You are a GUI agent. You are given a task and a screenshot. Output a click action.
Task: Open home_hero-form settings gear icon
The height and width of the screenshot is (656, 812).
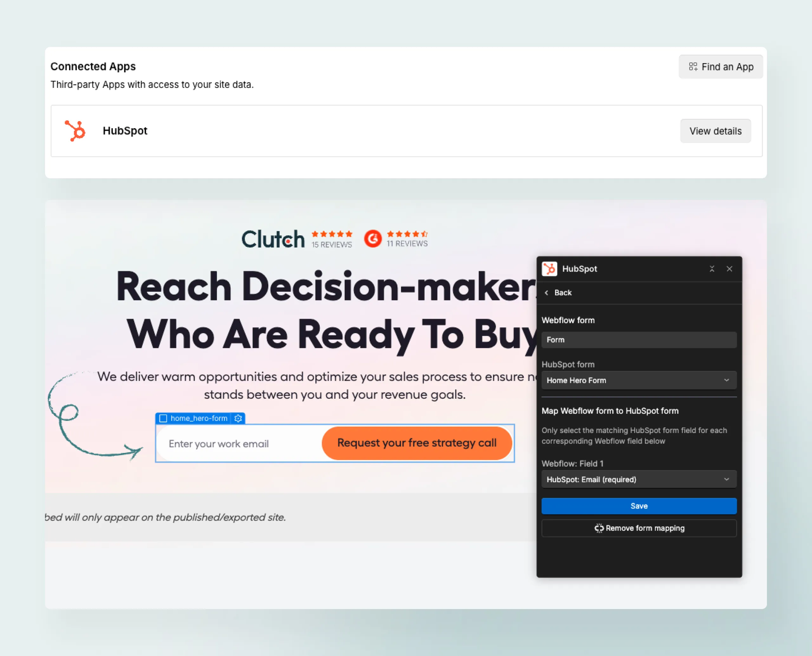[x=238, y=418]
